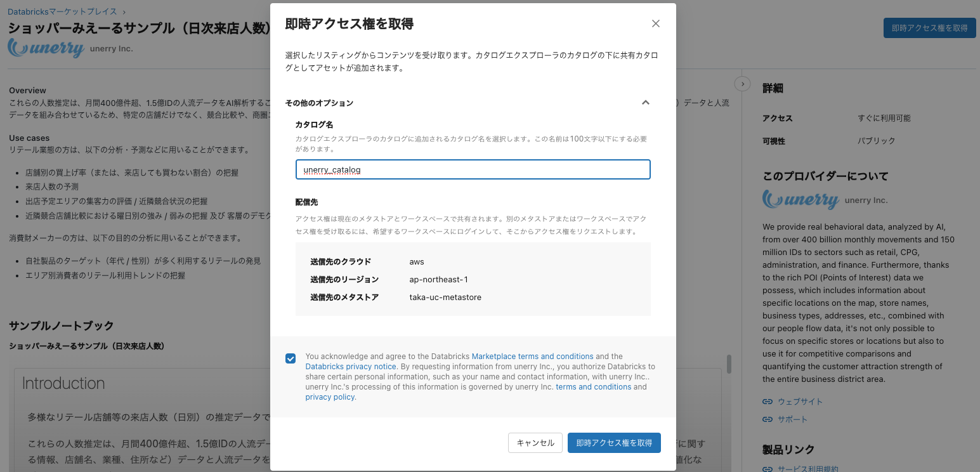Click the カタログ名 input containing unerry_catalog
The image size is (980, 472).
point(473,169)
